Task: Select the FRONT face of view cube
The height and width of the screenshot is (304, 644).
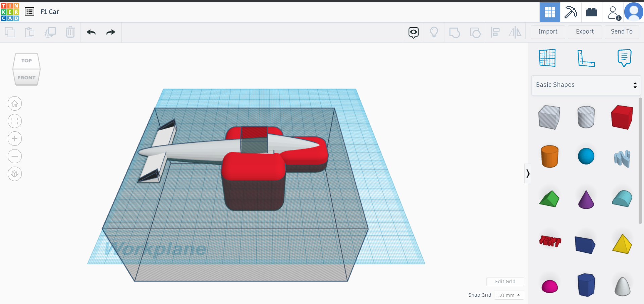Action: [26, 77]
